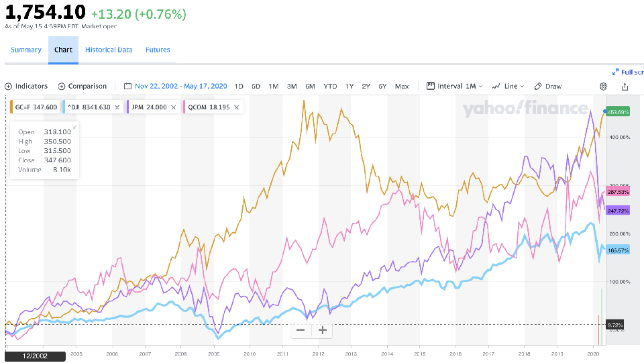Image resolution: width=644 pixels, height=363 pixels.
Task: Select the YTD time range
Action: pos(330,86)
